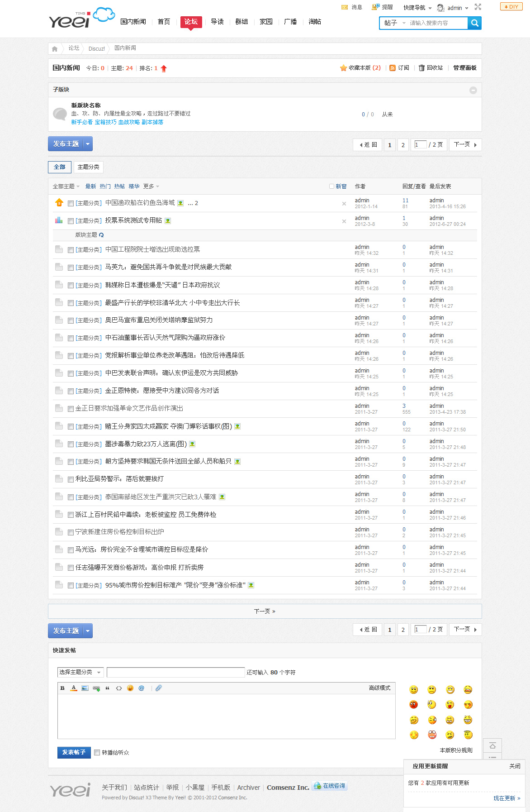Check the 新窗 checkbox

point(331,186)
